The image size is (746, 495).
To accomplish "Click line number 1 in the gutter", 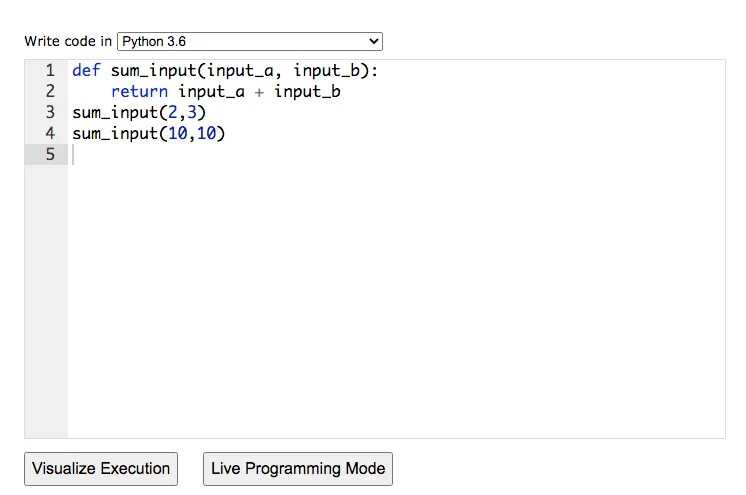I will coord(49,71).
